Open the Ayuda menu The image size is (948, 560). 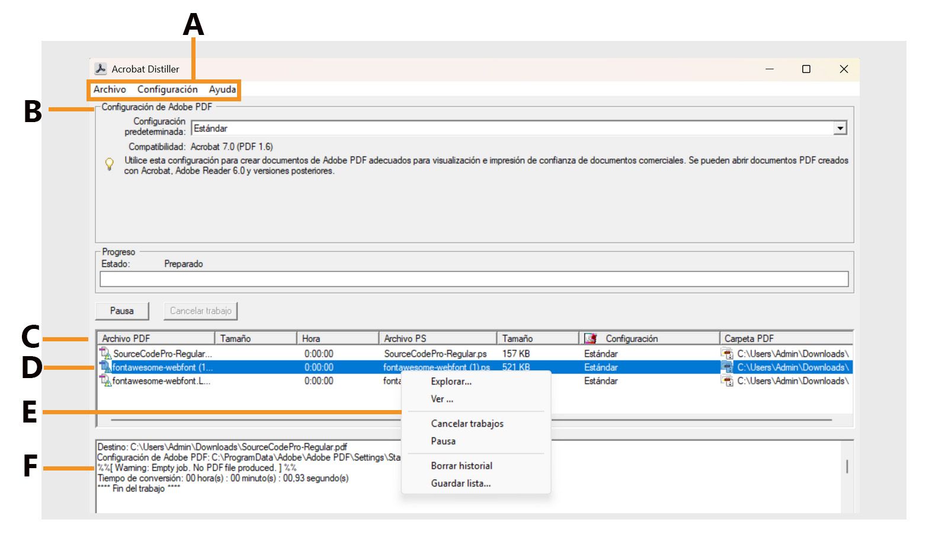[x=222, y=89]
